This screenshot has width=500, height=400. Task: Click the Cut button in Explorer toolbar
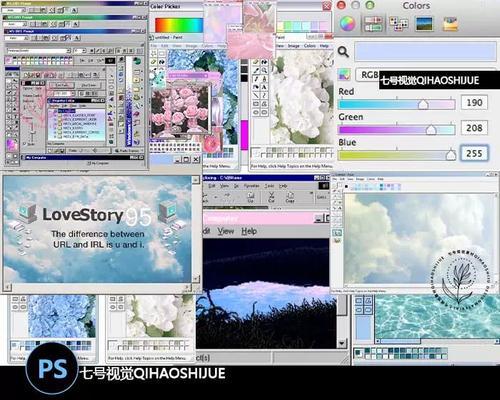[271, 197]
